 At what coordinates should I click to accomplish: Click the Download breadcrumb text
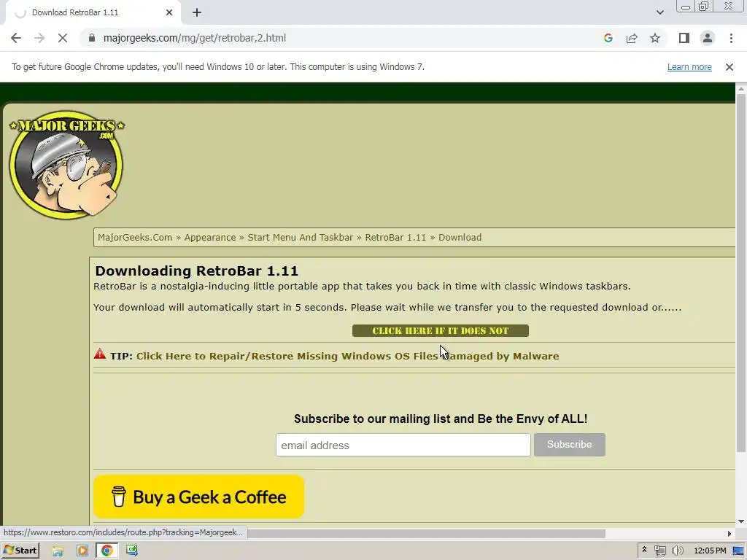(x=460, y=238)
